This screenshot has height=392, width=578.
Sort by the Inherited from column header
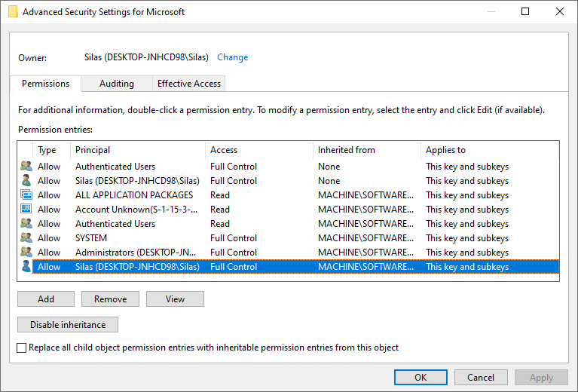(367, 150)
